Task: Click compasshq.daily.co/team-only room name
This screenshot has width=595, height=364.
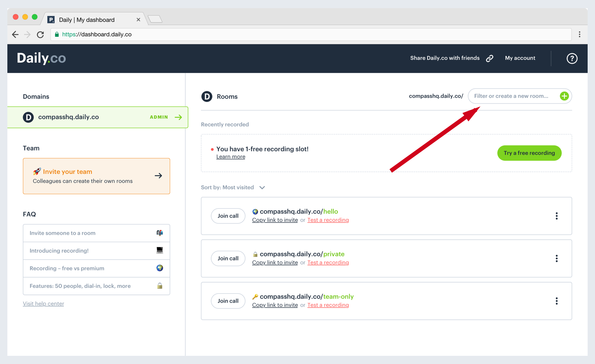Action: tap(307, 297)
